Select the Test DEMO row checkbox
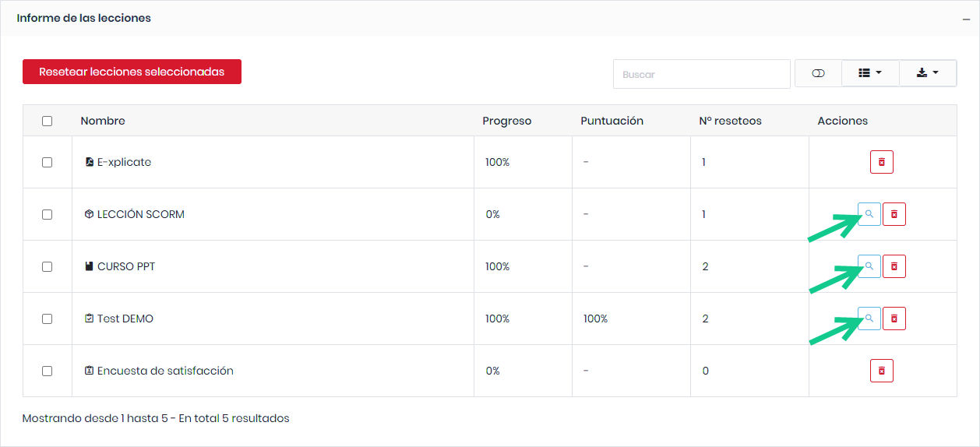 coord(47,319)
